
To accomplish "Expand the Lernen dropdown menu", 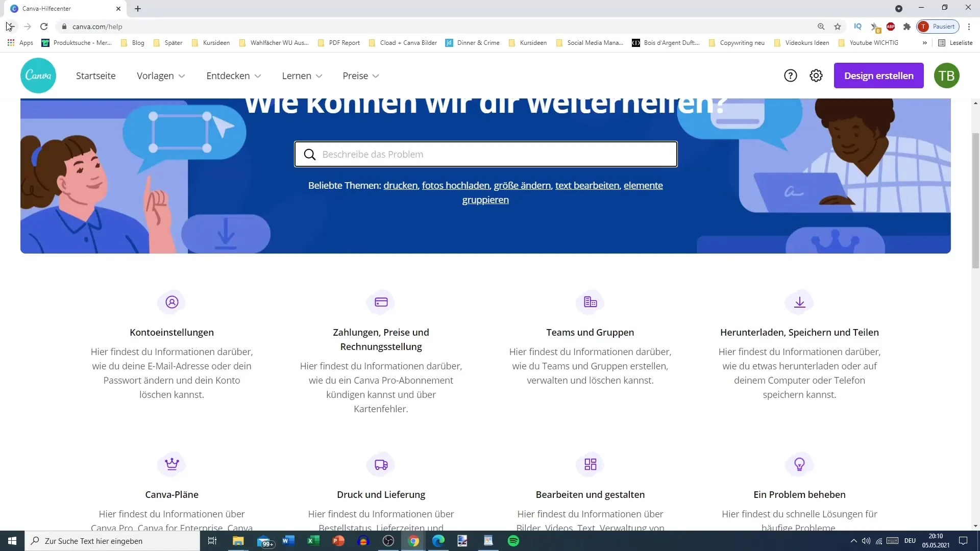I will click(302, 76).
